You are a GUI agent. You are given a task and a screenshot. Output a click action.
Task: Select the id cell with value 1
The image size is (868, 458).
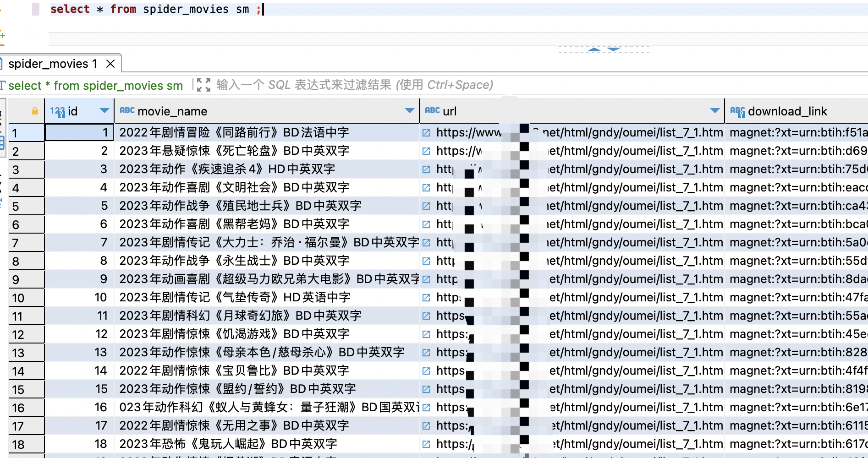pos(79,133)
